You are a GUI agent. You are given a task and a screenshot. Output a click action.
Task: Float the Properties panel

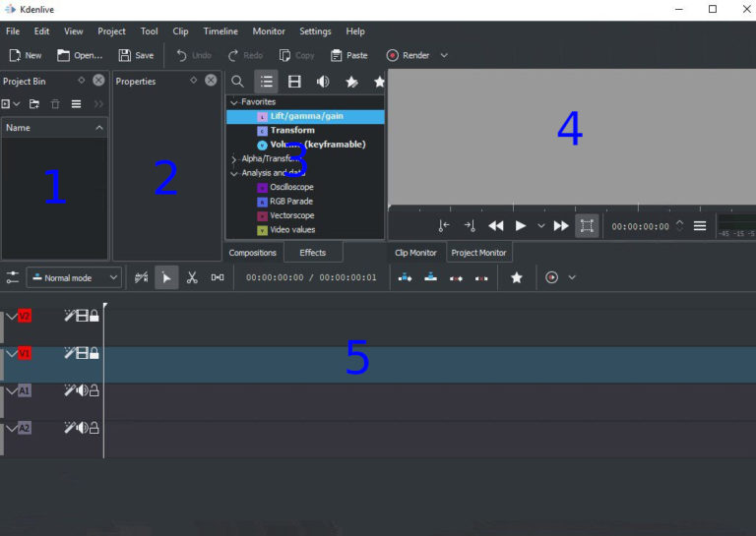(193, 80)
